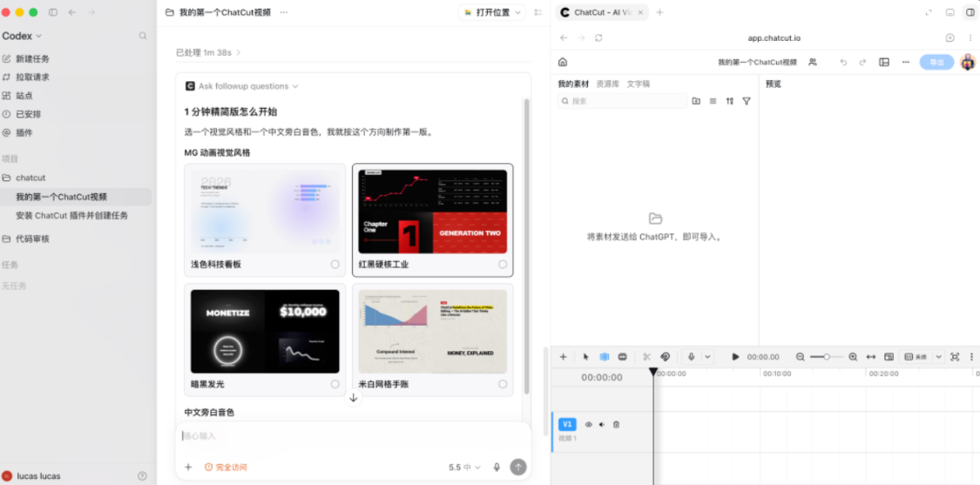Toggle V1 track visibility eye
Screen dimensions: 980x485
pos(588,424)
